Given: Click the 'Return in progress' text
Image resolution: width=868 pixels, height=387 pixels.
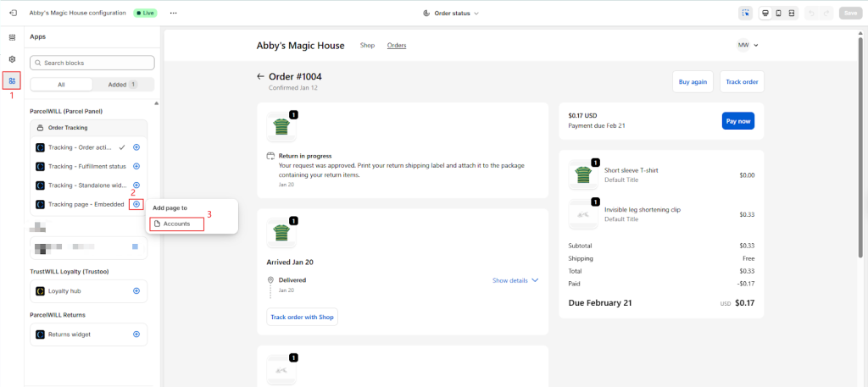Looking at the screenshot, I should click(x=304, y=156).
